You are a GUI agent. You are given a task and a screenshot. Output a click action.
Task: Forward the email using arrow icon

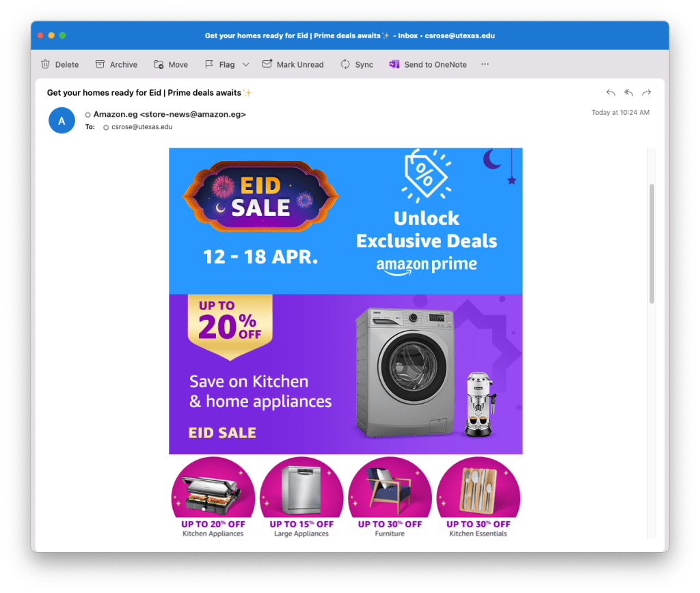646,93
